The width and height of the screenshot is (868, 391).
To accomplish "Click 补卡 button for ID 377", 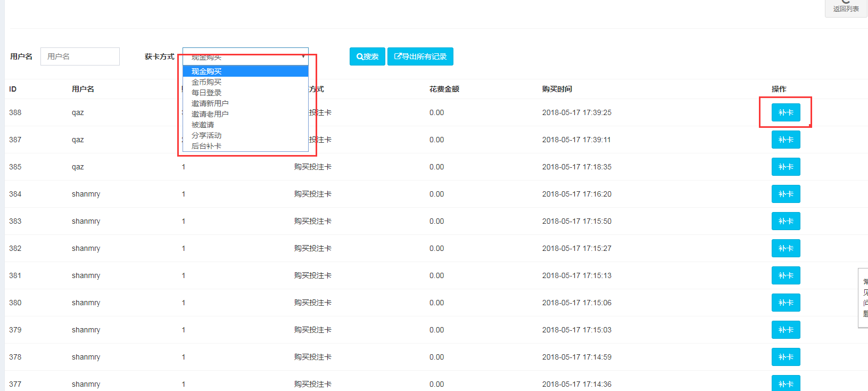I will [x=786, y=384].
